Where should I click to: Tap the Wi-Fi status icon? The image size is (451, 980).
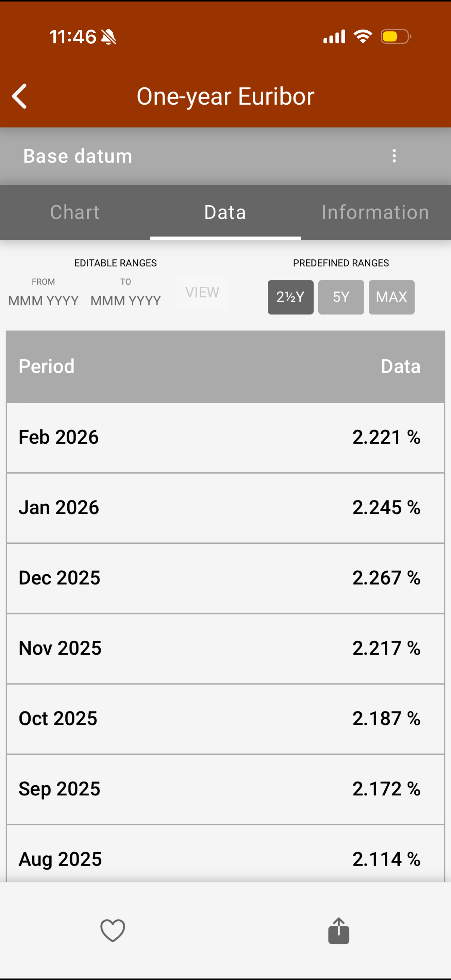pyautogui.click(x=363, y=37)
